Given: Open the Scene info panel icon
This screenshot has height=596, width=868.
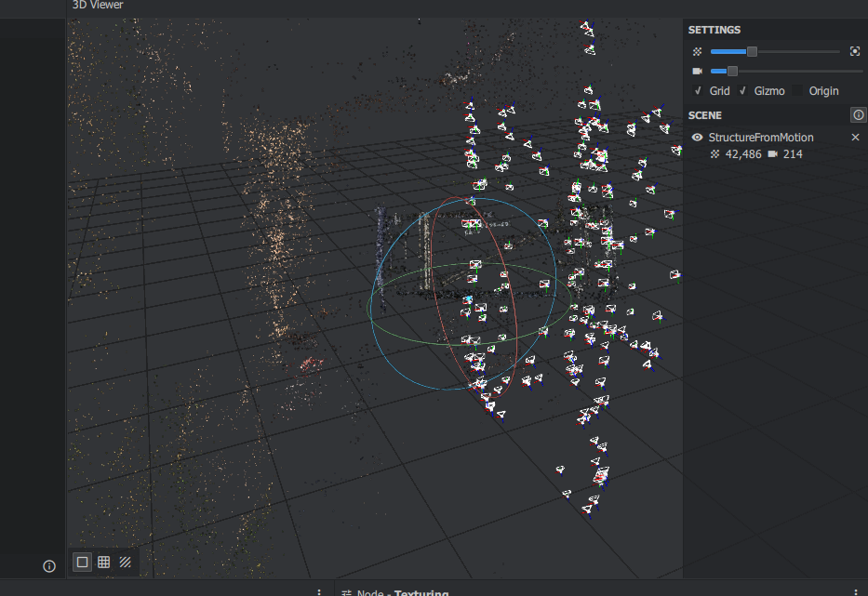Looking at the screenshot, I should tap(857, 114).
